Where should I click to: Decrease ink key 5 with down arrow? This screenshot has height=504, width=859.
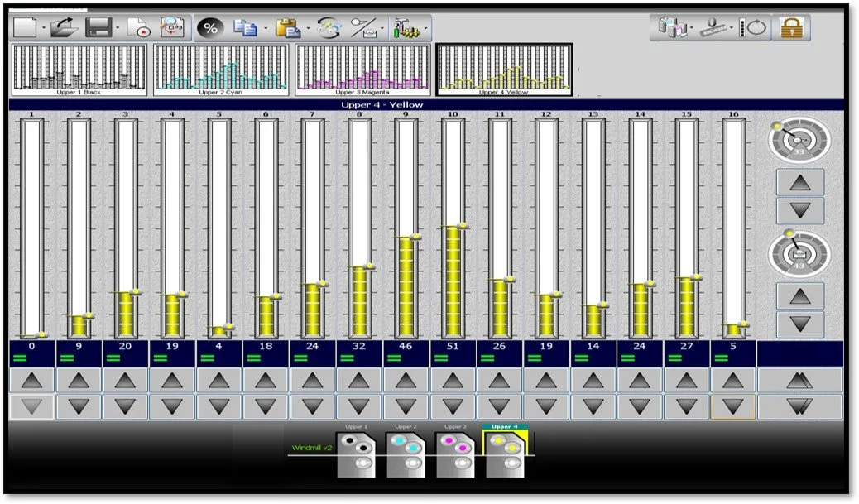219,406
